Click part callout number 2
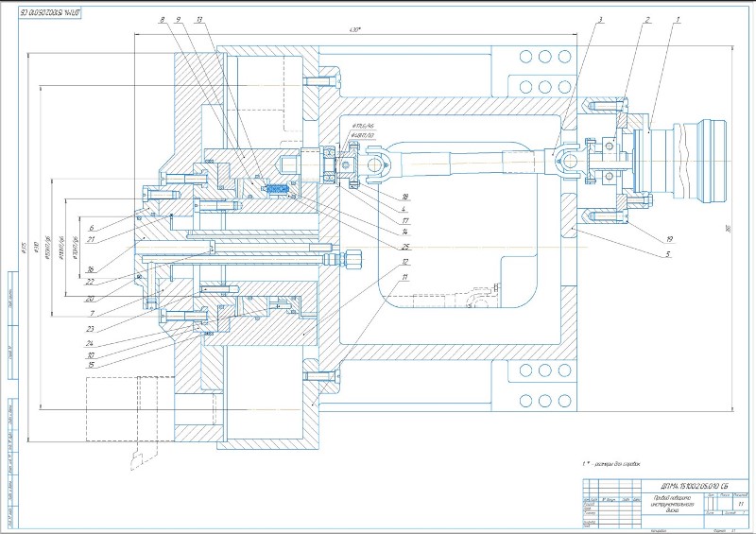The image size is (756, 534). (x=647, y=19)
